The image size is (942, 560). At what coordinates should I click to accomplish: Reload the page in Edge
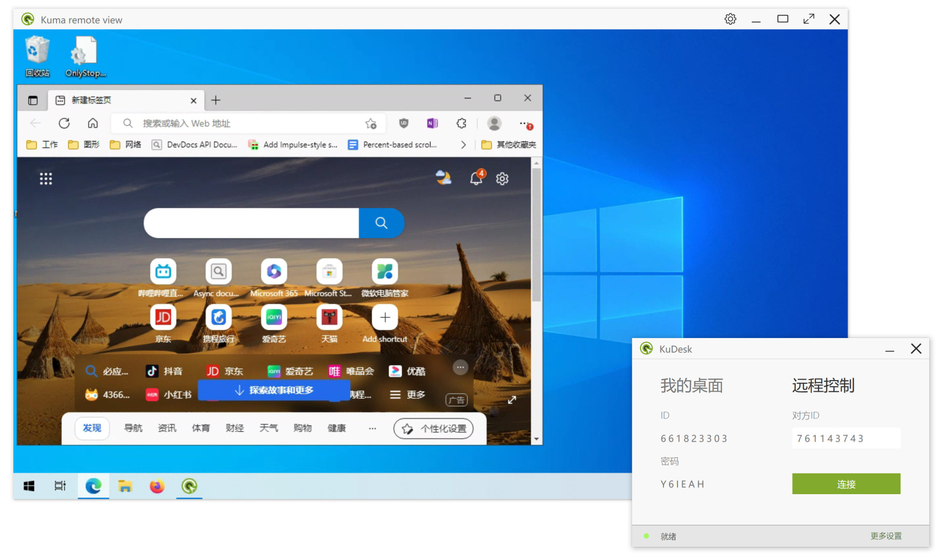tap(64, 123)
